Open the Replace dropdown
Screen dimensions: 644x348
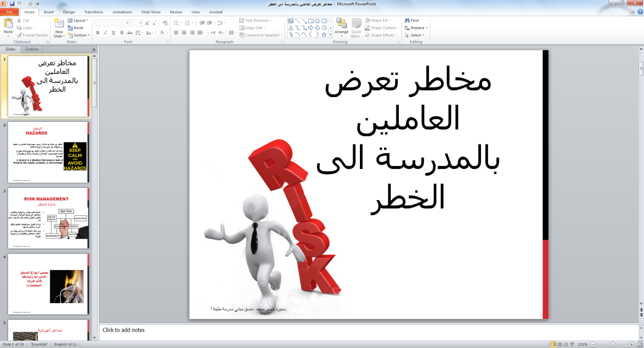coord(416,28)
